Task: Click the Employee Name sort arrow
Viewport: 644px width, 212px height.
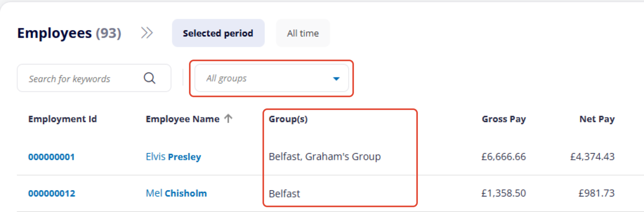Action: [x=228, y=118]
